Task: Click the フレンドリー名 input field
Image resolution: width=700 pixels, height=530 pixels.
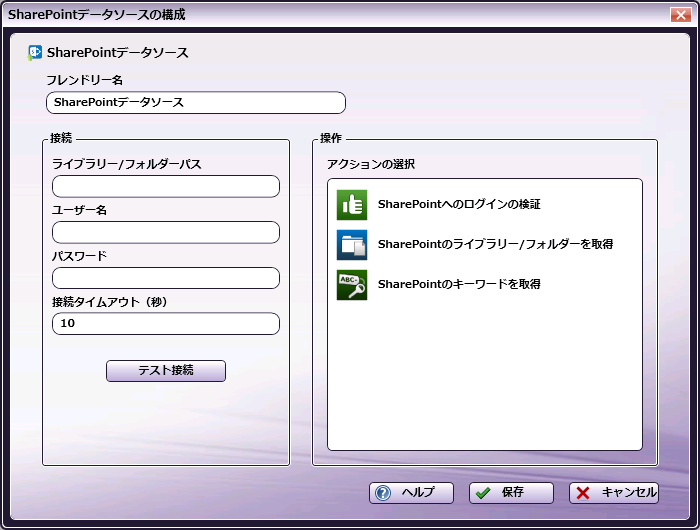Action: click(196, 103)
